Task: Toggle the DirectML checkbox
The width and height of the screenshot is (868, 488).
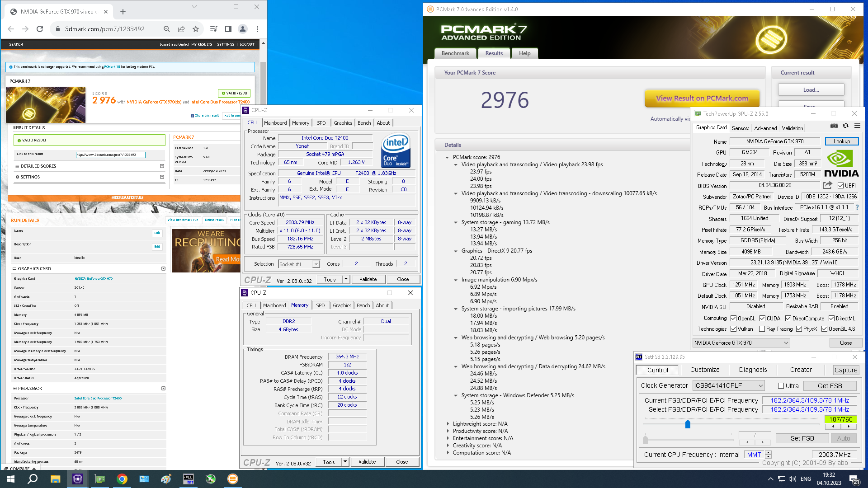Action: click(x=831, y=319)
